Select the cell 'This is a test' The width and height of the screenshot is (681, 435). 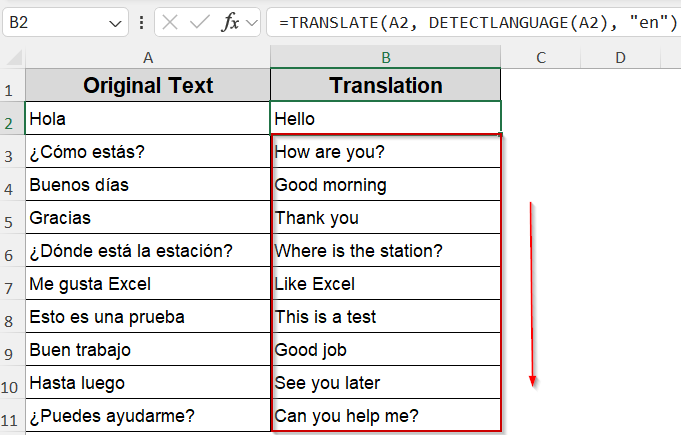386,316
